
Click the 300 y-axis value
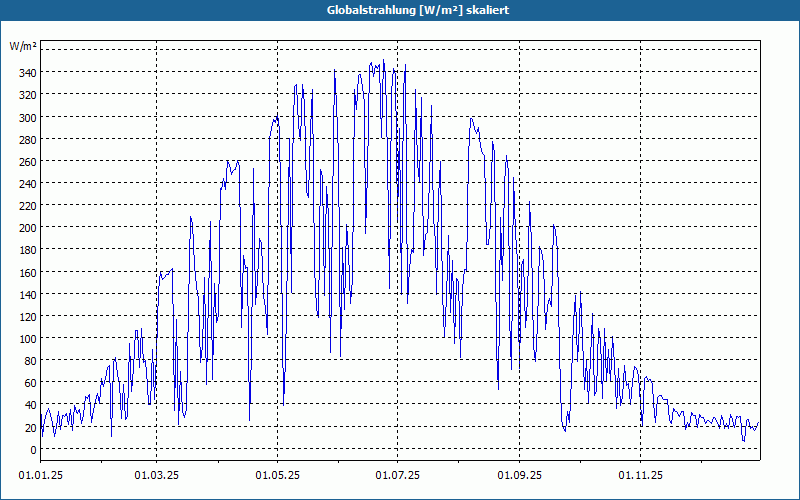pyautogui.click(x=28, y=118)
